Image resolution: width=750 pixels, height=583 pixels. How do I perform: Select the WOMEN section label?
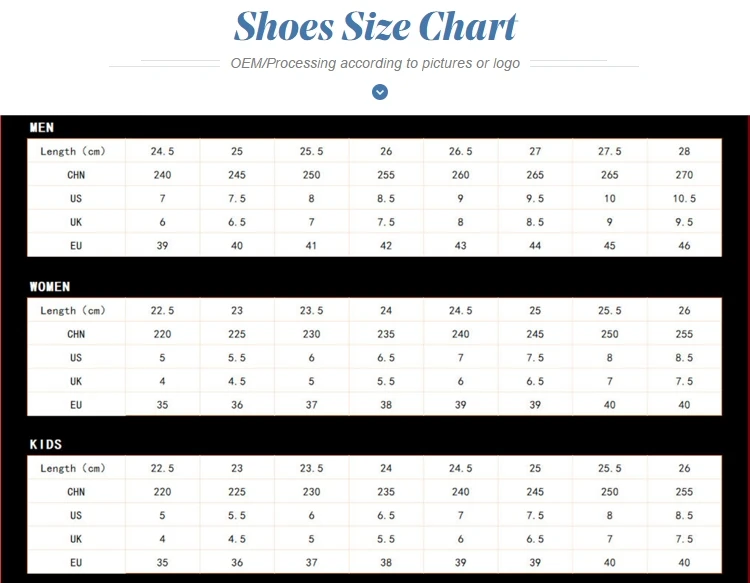click(50, 286)
